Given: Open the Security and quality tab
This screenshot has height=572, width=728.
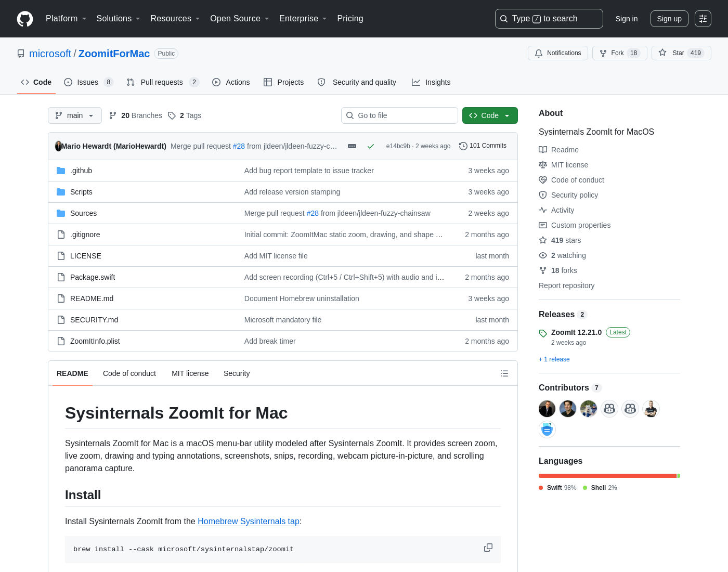Looking at the screenshot, I should pyautogui.click(x=357, y=82).
